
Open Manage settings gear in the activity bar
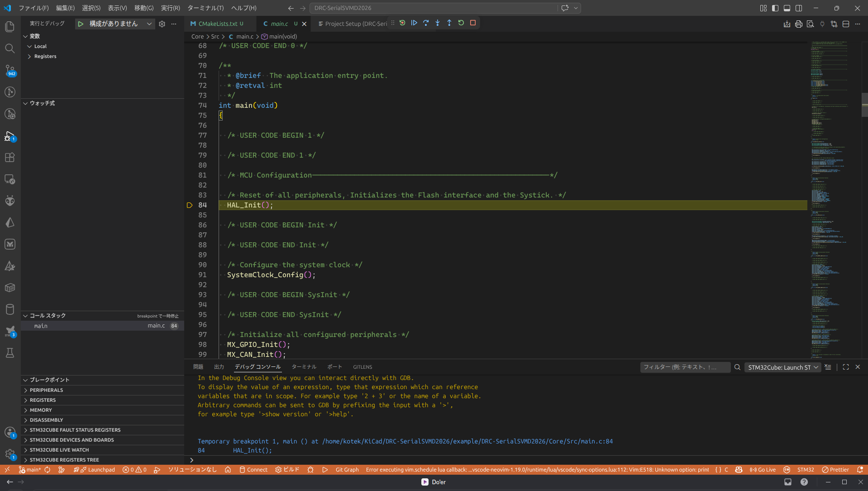click(x=10, y=454)
